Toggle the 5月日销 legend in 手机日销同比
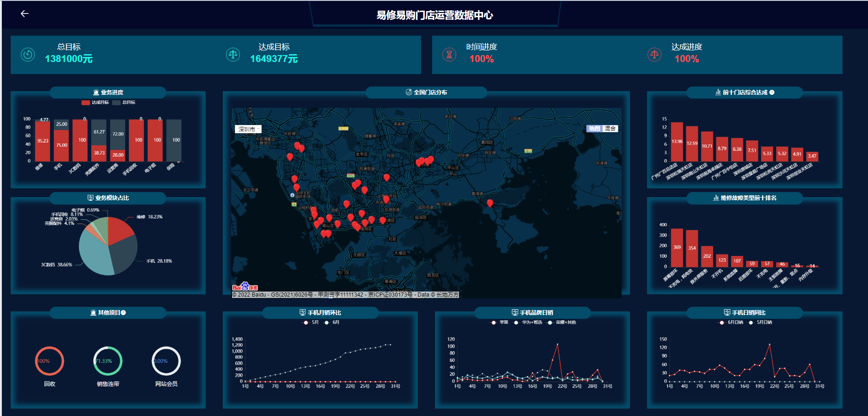 760,323
